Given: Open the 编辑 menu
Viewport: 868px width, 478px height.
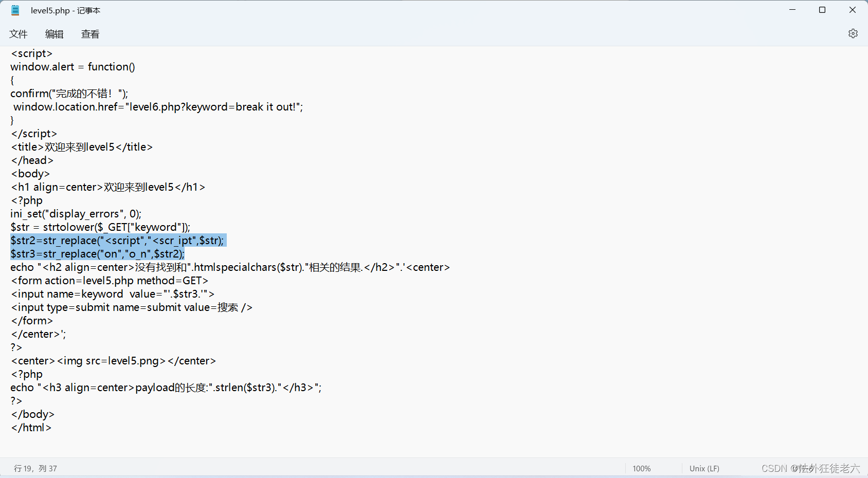Looking at the screenshot, I should click(54, 34).
